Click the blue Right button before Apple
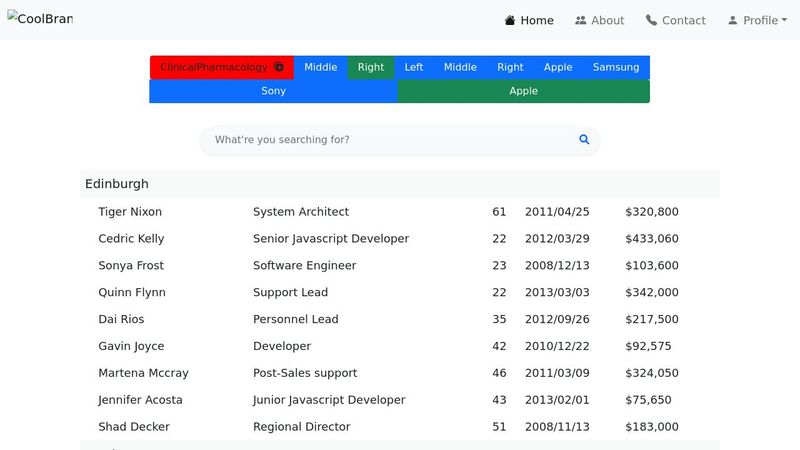Screen dimensions: 800x450 [x=510, y=68]
